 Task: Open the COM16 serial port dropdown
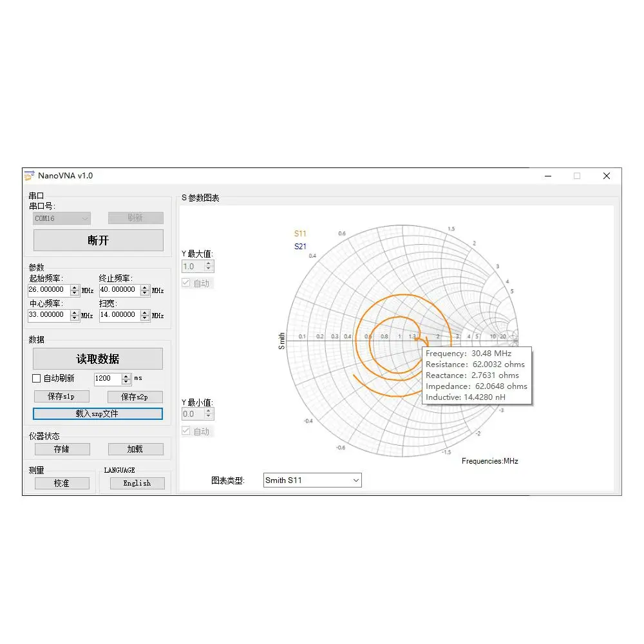[x=62, y=218]
